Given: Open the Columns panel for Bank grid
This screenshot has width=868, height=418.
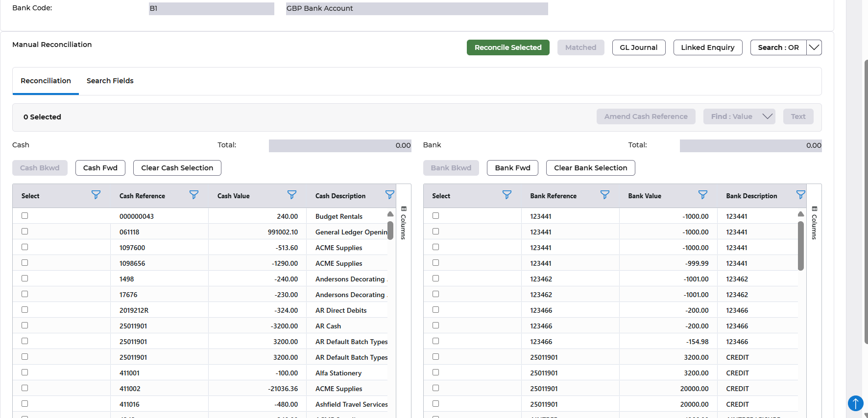Looking at the screenshot, I should (814, 223).
